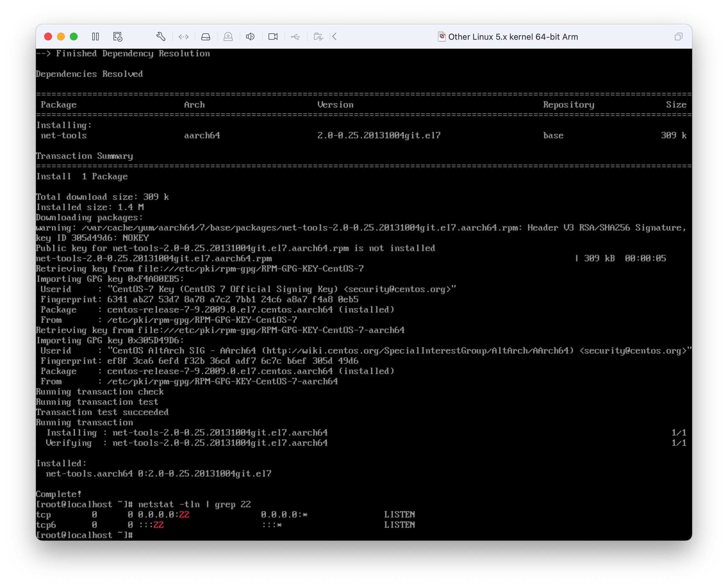This screenshot has height=588, width=728.
Task: Click the Install 1 Package line
Action: click(82, 176)
